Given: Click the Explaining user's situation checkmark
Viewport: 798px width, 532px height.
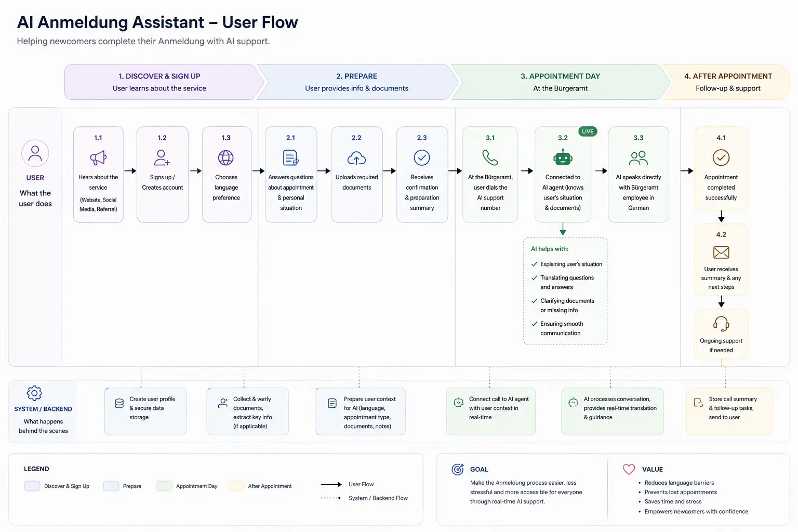Looking at the screenshot, I should (534, 264).
